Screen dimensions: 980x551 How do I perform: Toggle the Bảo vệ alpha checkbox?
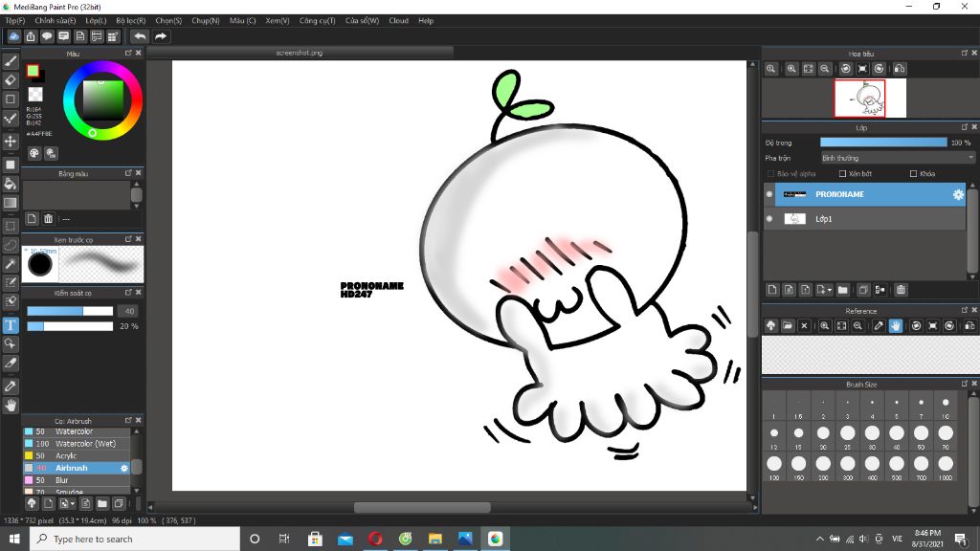[770, 174]
